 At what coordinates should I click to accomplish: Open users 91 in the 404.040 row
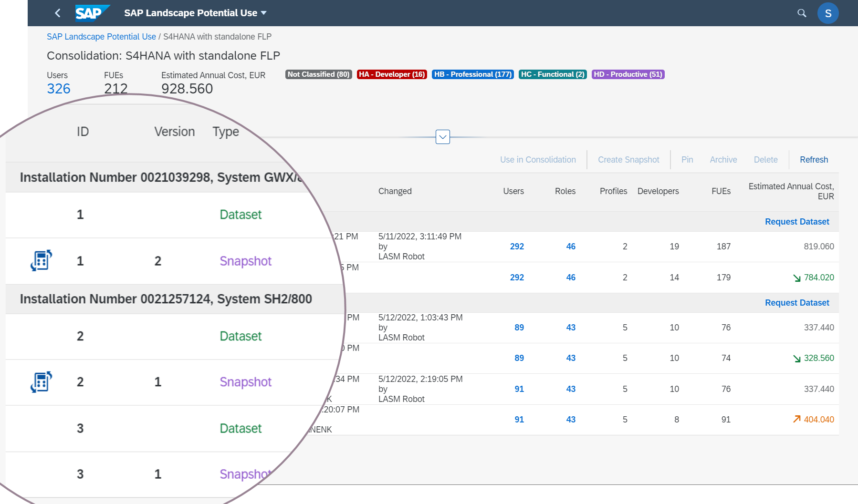click(x=519, y=420)
